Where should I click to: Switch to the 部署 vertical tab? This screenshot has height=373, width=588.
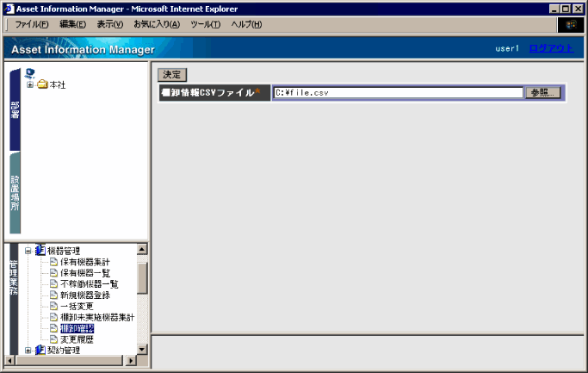click(x=15, y=109)
